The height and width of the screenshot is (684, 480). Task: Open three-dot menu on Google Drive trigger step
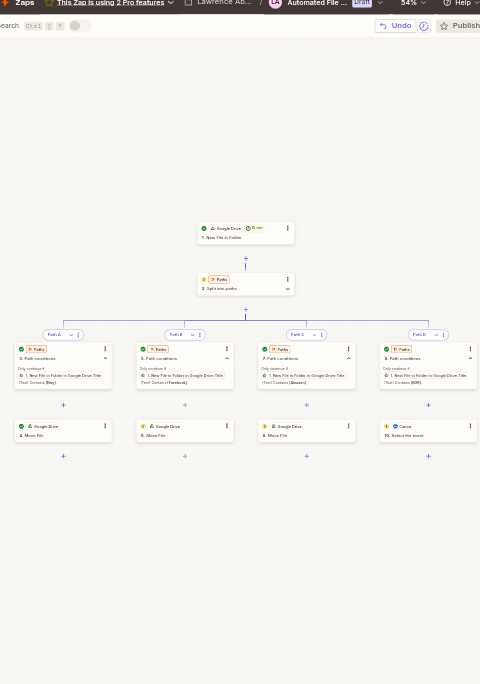[x=288, y=228]
